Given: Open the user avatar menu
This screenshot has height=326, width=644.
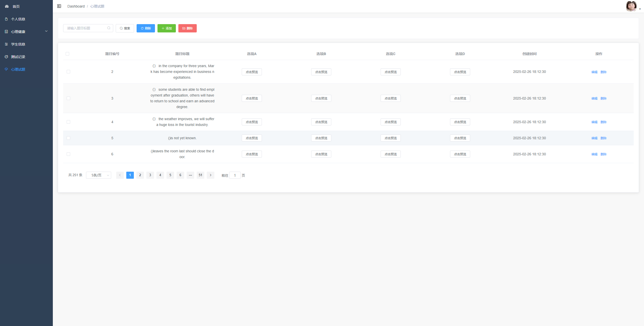Looking at the screenshot, I should coord(631,6).
